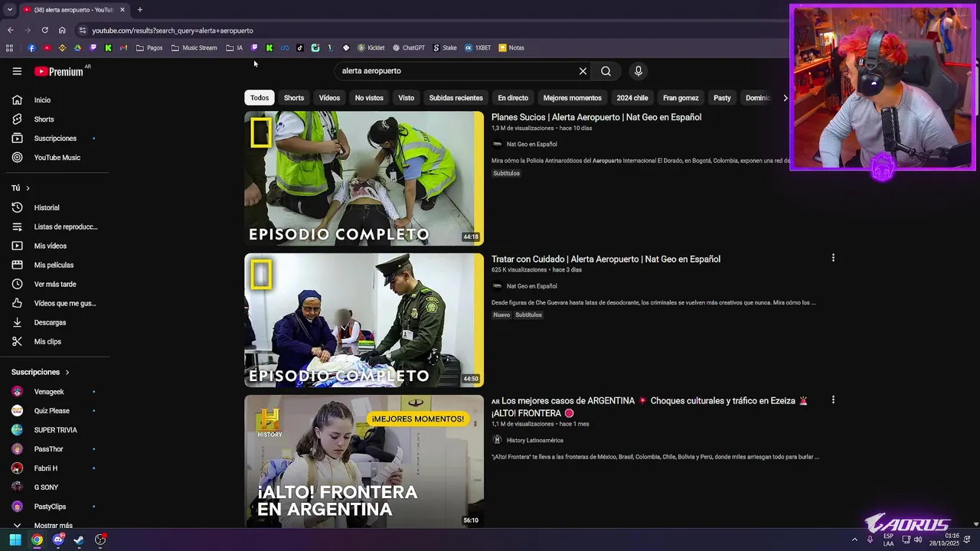Screen dimensions: 980x551
Task: Open the browser home button
Action: (x=62, y=31)
